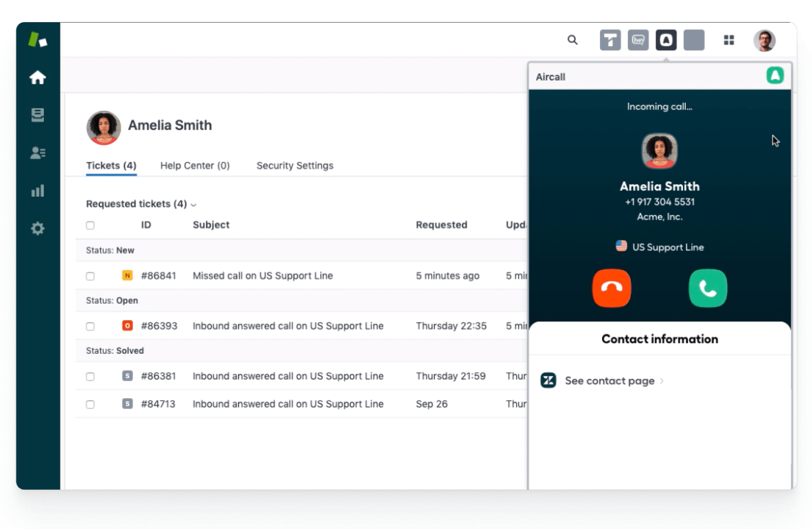
Task: Decline the incoming call
Action: pos(611,288)
